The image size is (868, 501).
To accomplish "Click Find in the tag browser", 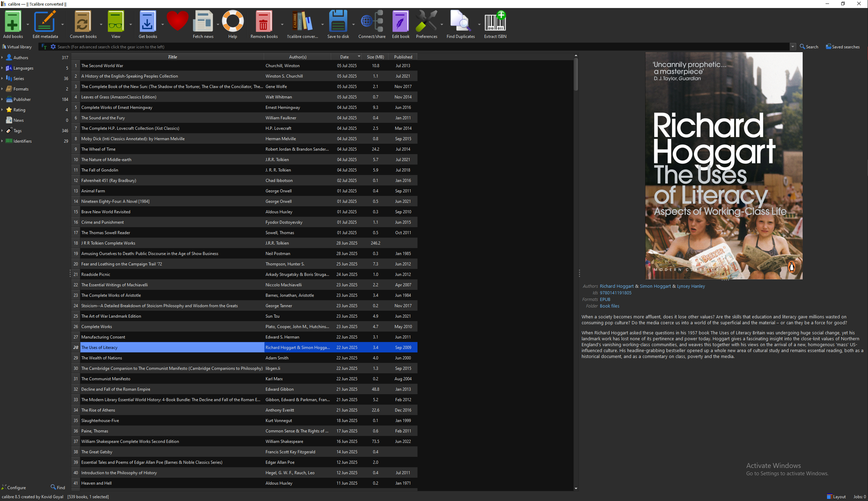I will click(x=58, y=487).
